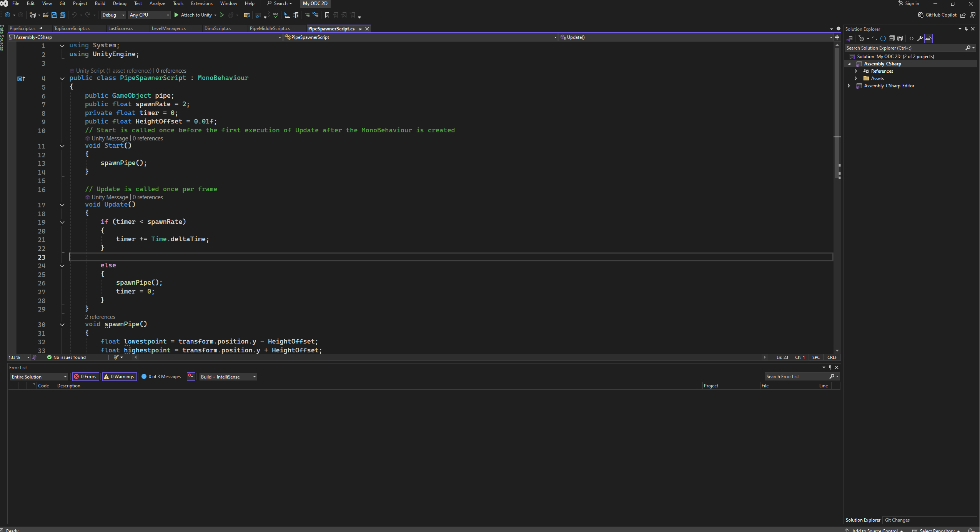The width and height of the screenshot is (980, 532).
Task: Click the Open File folder icon
Action: point(46,15)
